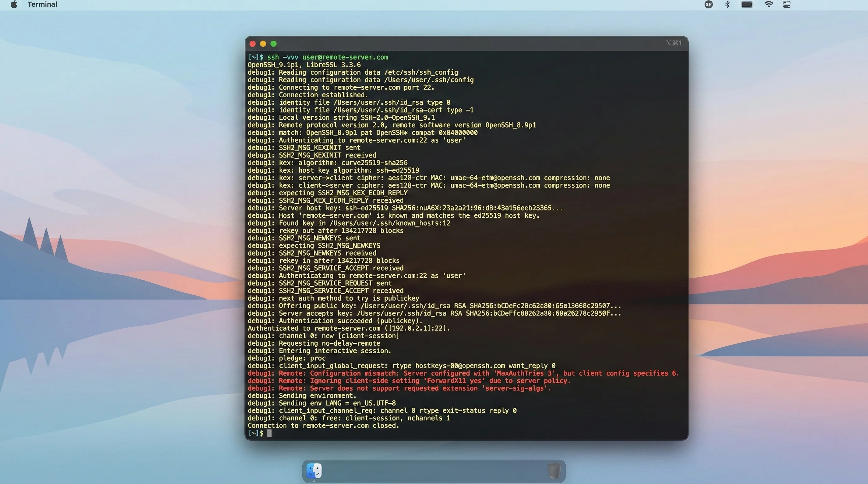Screen dimensions: 868x484
Task: Click 'kex: algorithm: curve25519-sha256' line
Action: (327, 163)
